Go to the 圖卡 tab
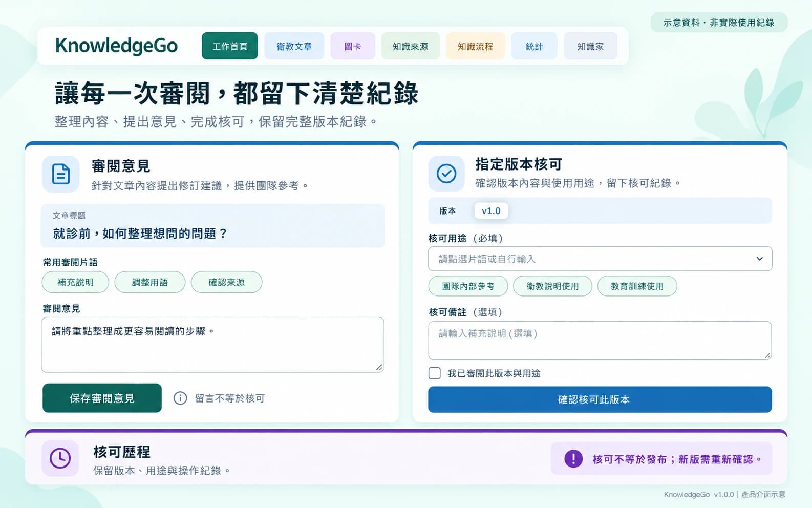812x508 pixels. [x=353, y=46]
